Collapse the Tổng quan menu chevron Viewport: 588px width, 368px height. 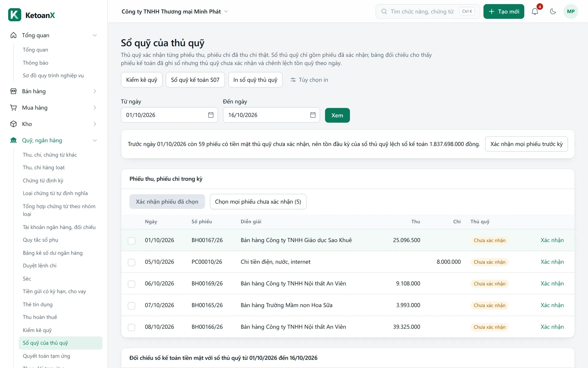tap(95, 35)
